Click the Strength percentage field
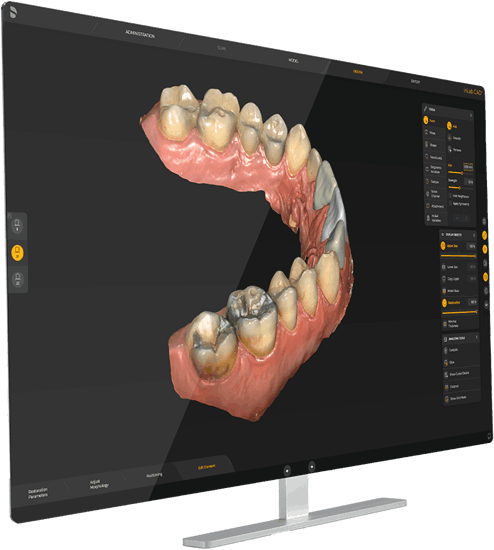494x550 pixels. 470,182
